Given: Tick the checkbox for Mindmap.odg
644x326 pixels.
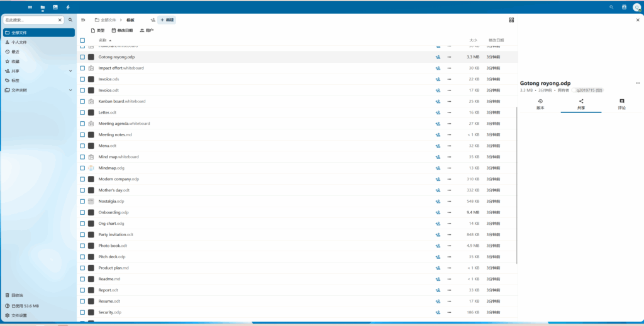Looking at the screenshot, I should coord(82,168).
